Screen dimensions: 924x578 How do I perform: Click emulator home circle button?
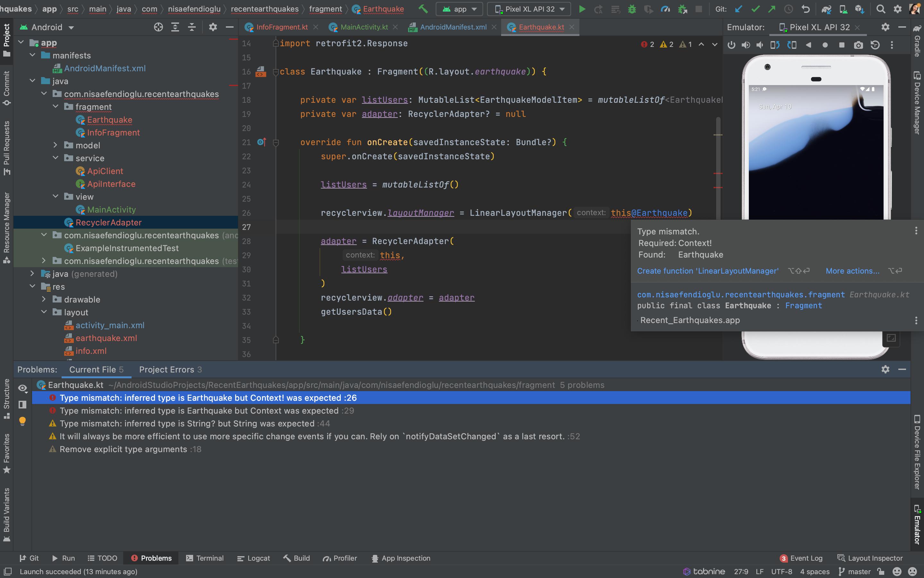click(x=825, y=45)
